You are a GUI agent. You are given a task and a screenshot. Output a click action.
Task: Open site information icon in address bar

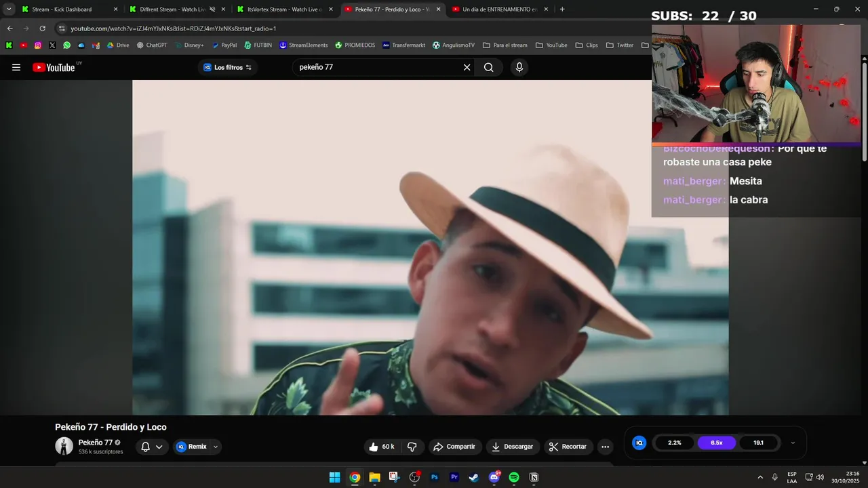click(x=62, y=28)
